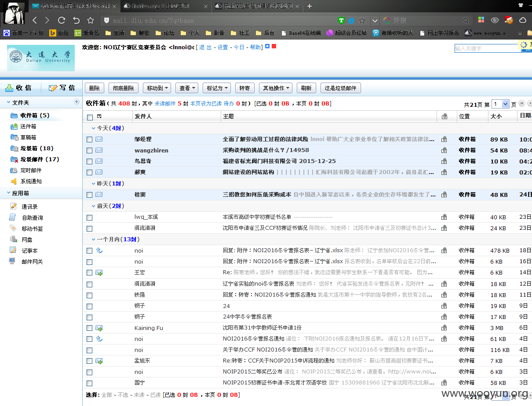
Task: Tick the checkbox for 桂宾 mail
Action: tap(90, 195)
